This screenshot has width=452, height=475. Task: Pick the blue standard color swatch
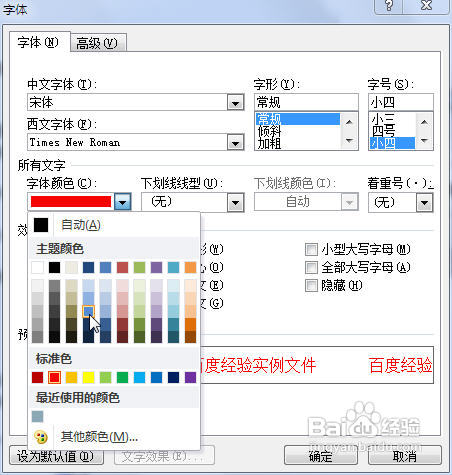click(156, 377)
